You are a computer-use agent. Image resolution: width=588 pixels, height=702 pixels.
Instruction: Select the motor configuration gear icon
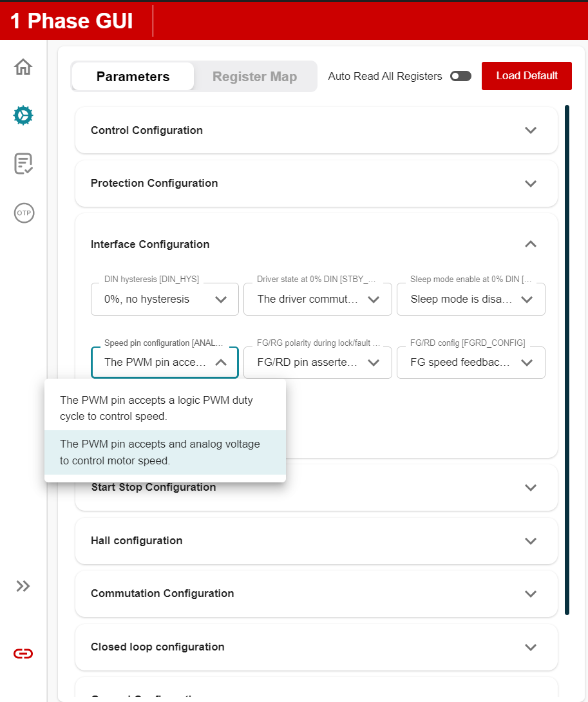23,115
